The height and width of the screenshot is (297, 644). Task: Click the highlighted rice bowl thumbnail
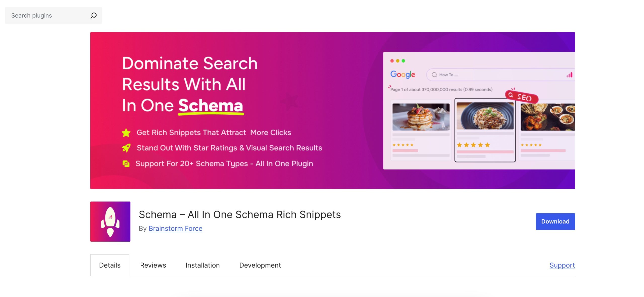(485, 116)
